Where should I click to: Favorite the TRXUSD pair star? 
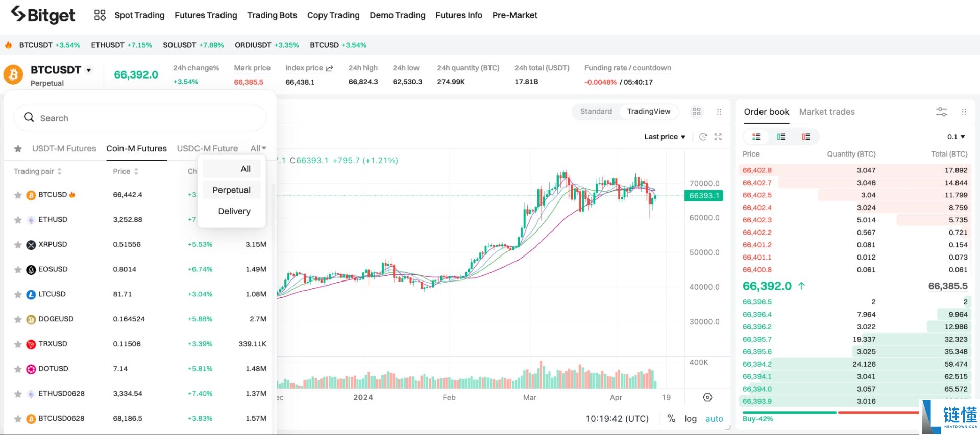[18, 344]
